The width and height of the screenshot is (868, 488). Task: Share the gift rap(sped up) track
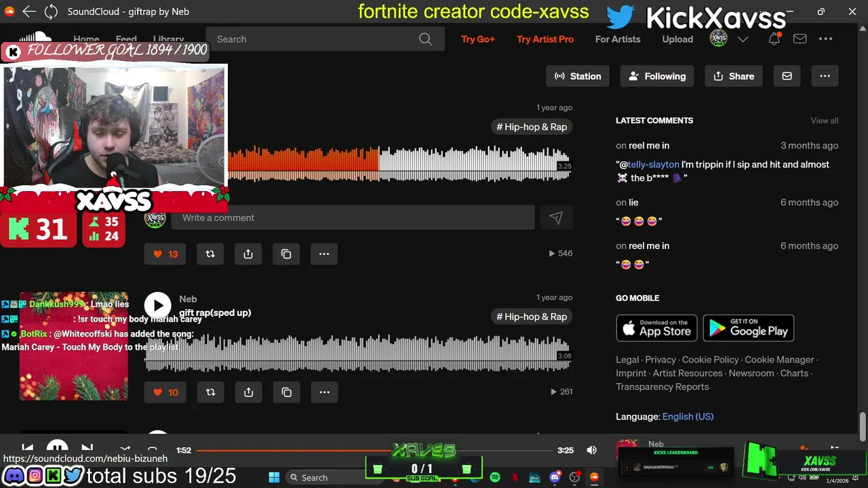(248, 392)
